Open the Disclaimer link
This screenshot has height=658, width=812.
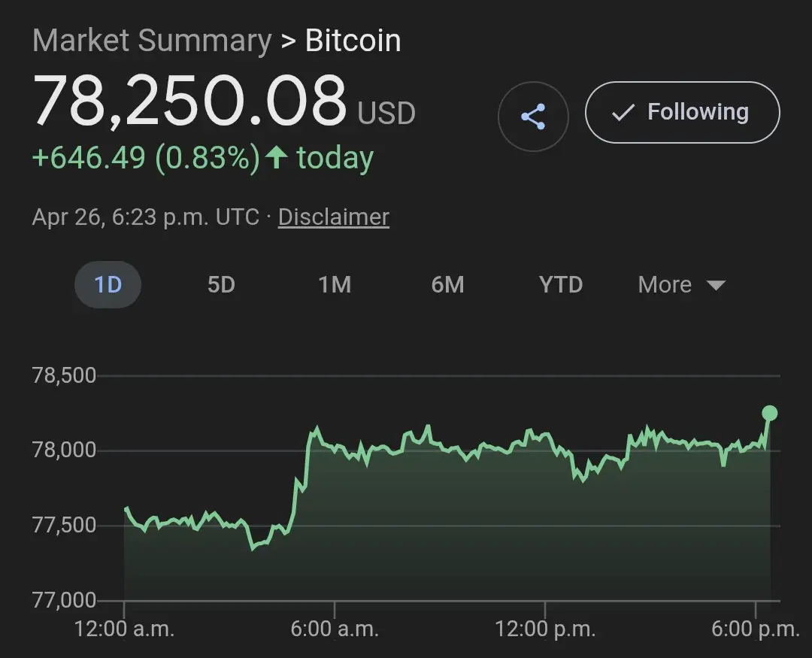[333, 217]
